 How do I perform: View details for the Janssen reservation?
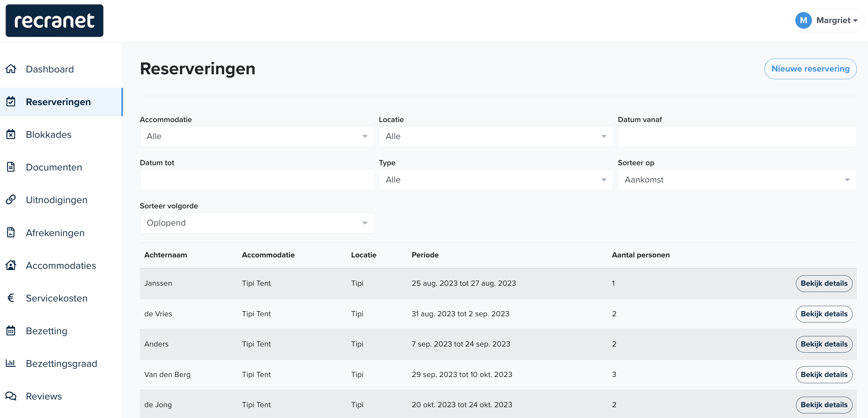click(x=824, y=283)
